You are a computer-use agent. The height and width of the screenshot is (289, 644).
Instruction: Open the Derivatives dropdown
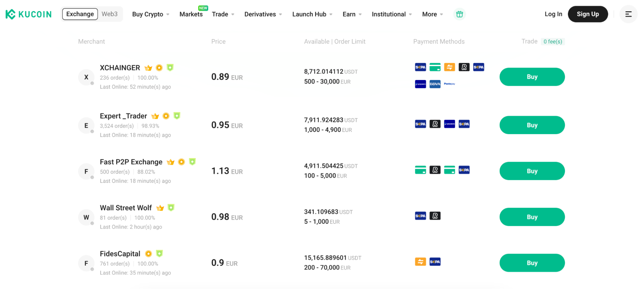(263, 14)
